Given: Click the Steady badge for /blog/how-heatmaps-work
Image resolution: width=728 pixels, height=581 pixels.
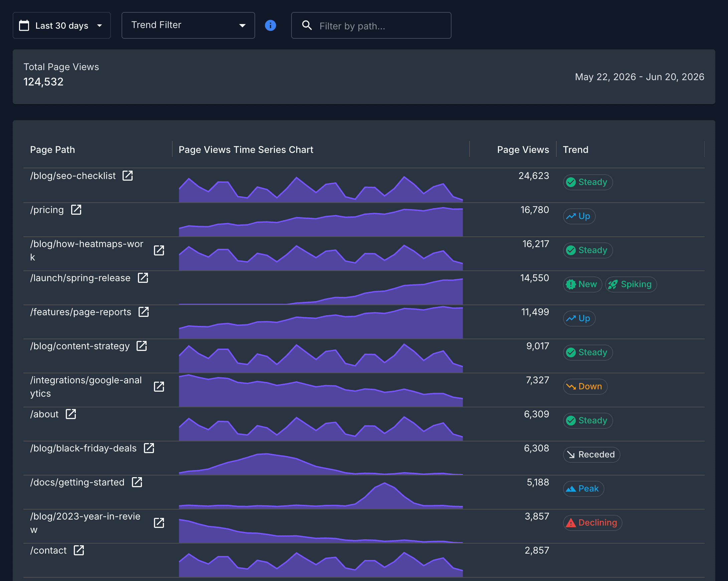Looking at the screenshot, I should point(588,250).
